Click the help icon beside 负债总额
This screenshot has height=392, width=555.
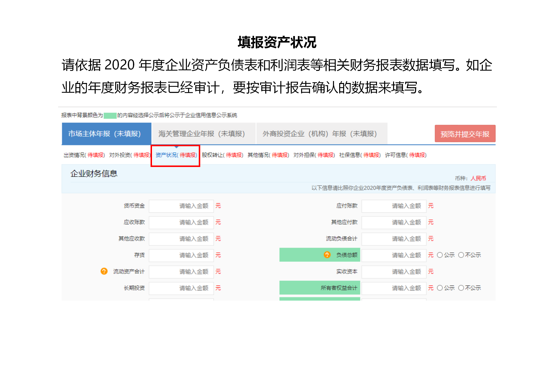click(328, 255)
